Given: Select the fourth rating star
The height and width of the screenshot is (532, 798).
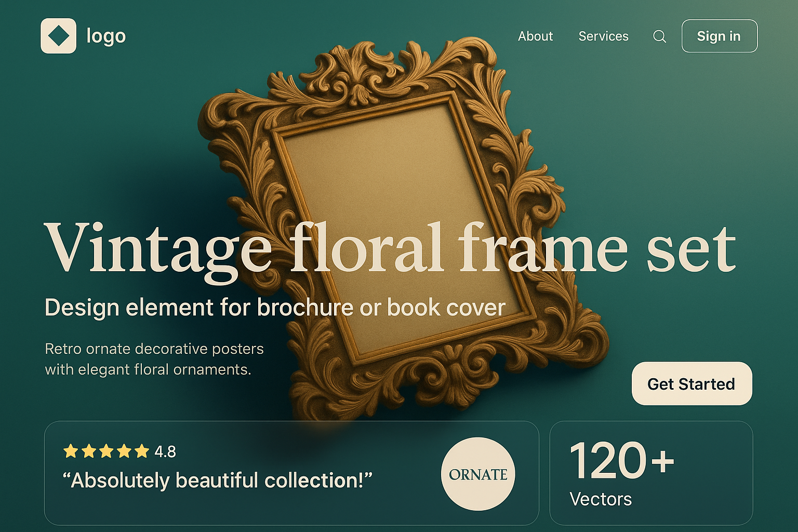Looking at the screenshot, I should pyautogui.click(x=124, y=451).
